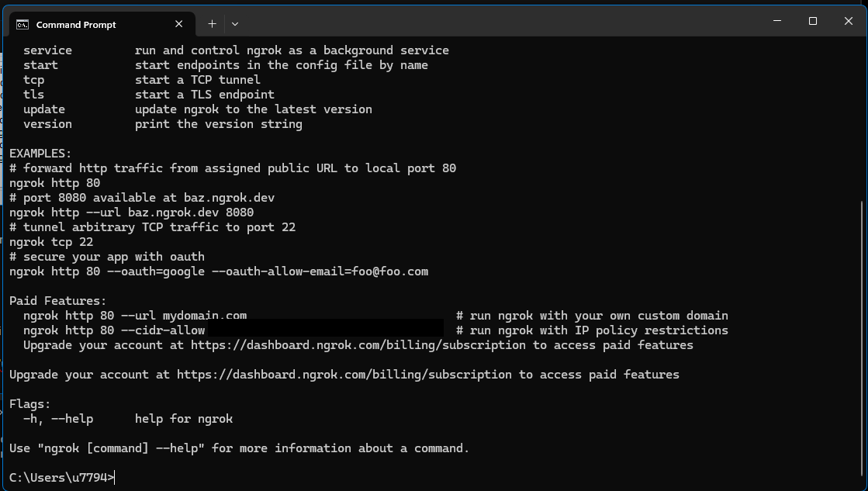Select the Command Prompt tab

coord(102,24)
